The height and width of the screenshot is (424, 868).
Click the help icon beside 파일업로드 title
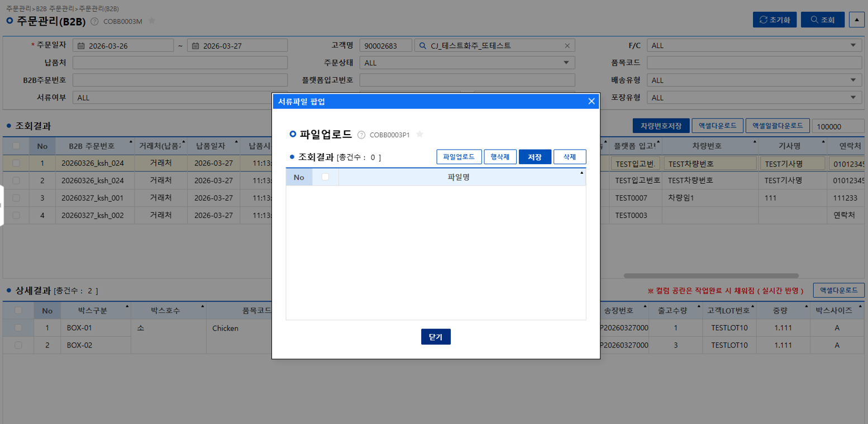(x=361, y=135)
